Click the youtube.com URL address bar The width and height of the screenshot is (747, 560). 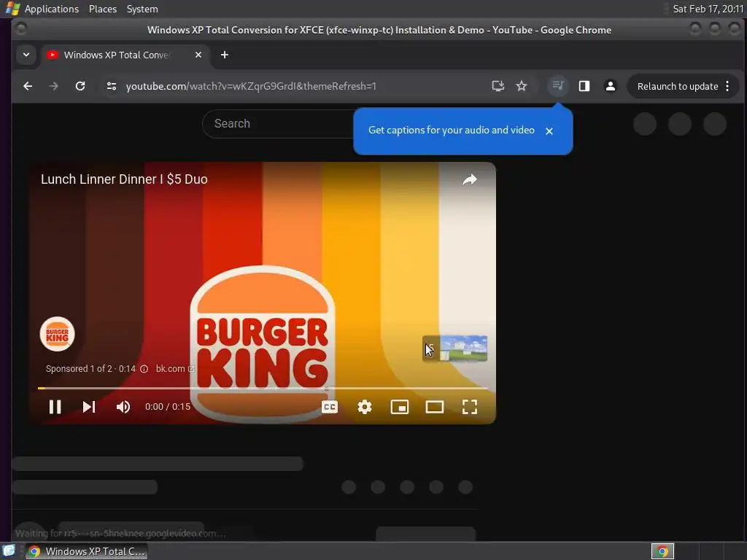251,86
